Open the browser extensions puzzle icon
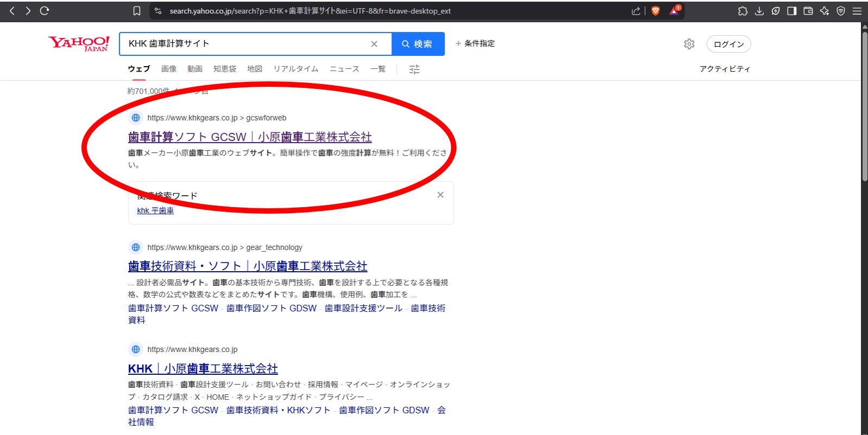Screen dimensions: 868x435 click(743, 11)
